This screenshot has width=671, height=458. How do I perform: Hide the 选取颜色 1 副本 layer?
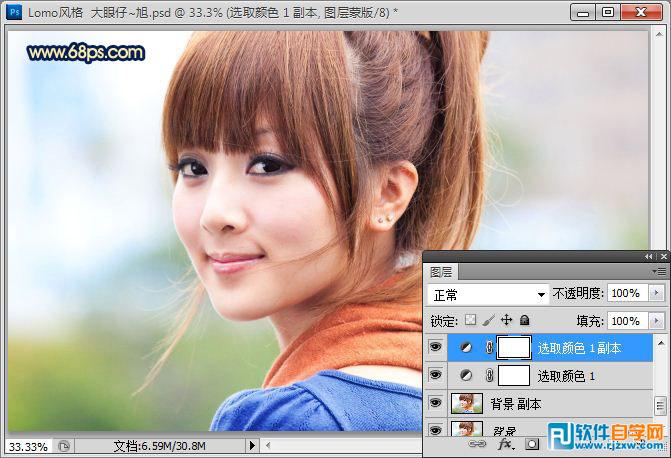435,347
